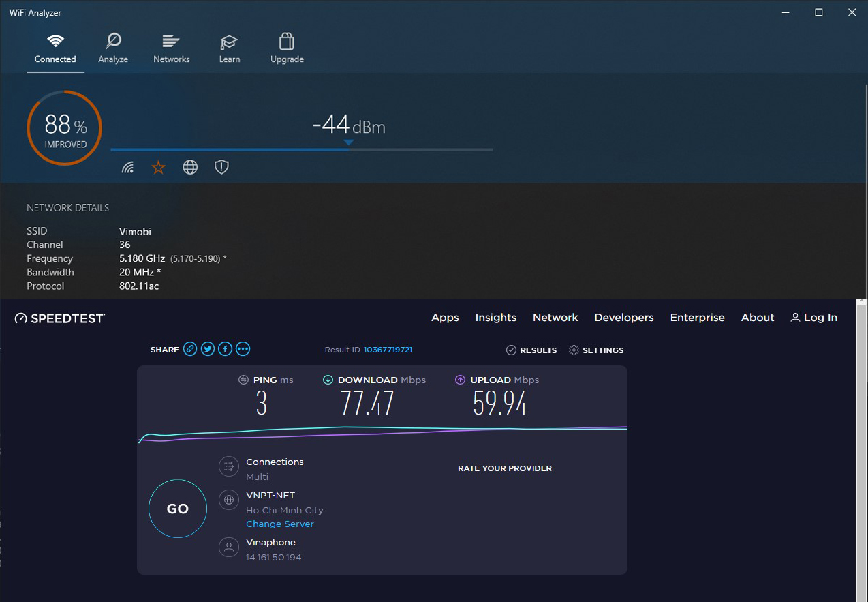Toggle the orange favorite star icon
Viewport: 868px width, 602px height.
[x=158, y=168]
